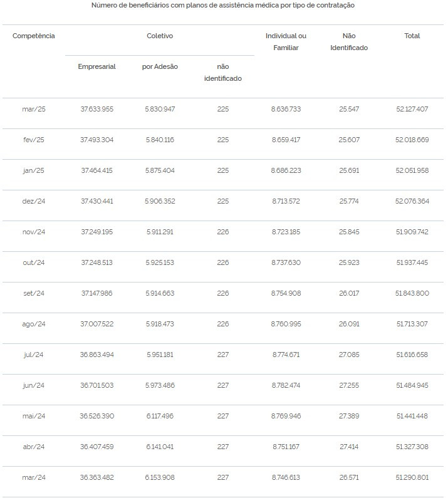This screenshot has height=498, width=448.
Task: Select the mar/25 row label
Action: coord(34,109)
